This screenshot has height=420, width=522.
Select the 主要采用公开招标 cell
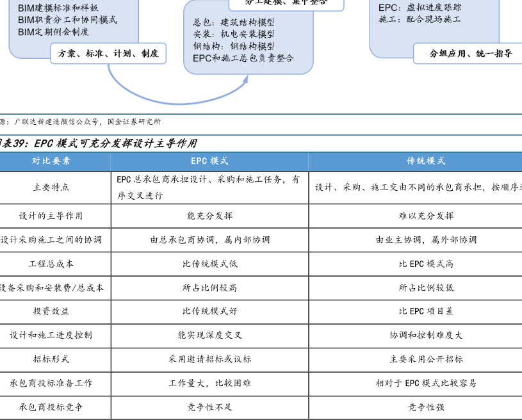click(x=426, y=359)
